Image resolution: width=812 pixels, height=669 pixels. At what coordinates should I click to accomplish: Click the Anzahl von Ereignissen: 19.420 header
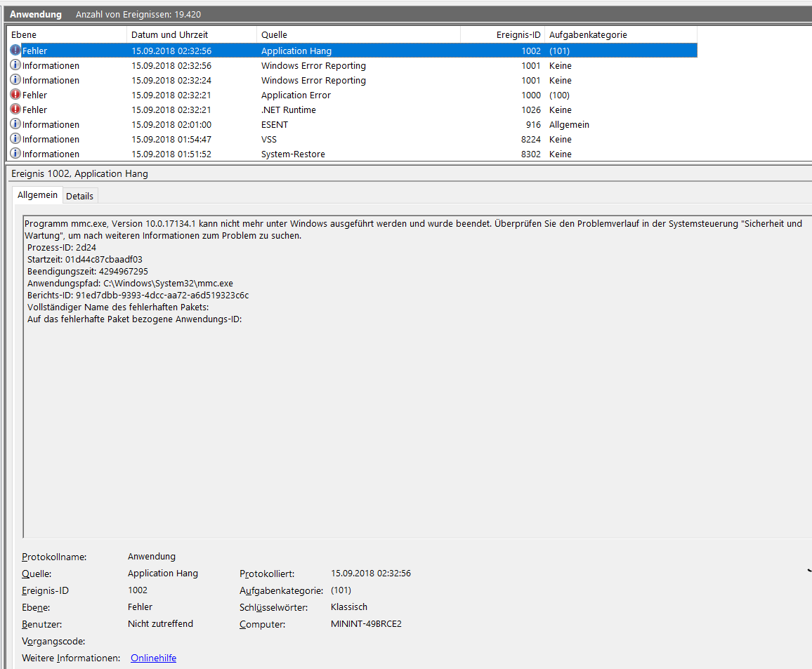pyautogui.click(x=138, y=15)
